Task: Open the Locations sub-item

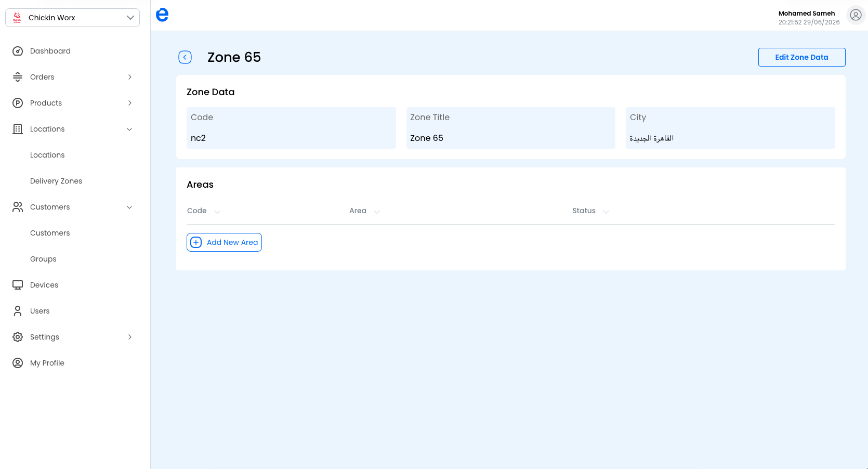Action: [x=47, y=155]
